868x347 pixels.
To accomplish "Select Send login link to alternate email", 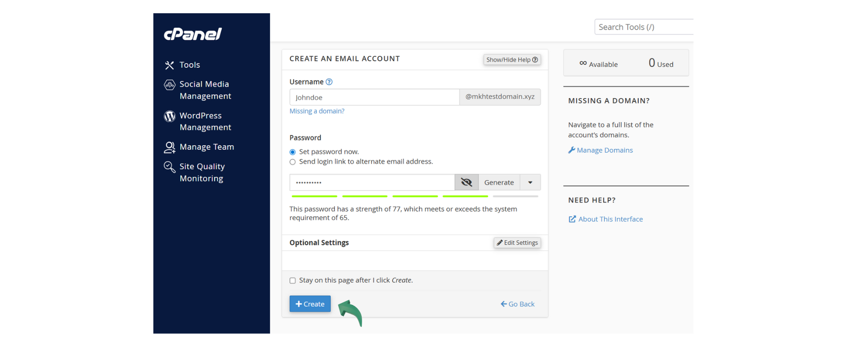I will (x=293, y=162).
